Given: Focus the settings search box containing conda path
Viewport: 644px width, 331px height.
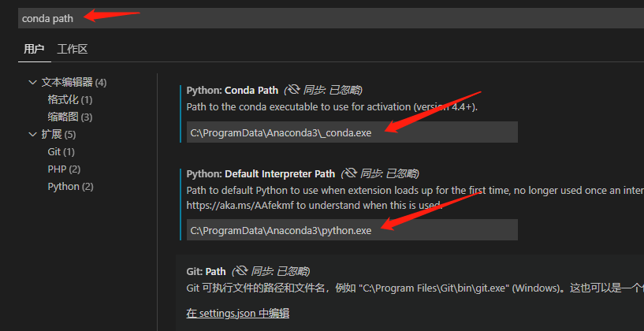Looking at the screenshot, I should 315,18.
